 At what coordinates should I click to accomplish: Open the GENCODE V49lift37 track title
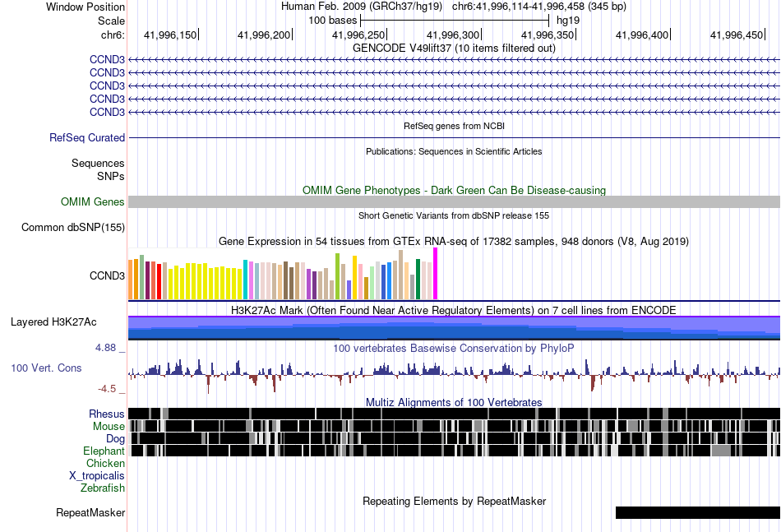454,48
